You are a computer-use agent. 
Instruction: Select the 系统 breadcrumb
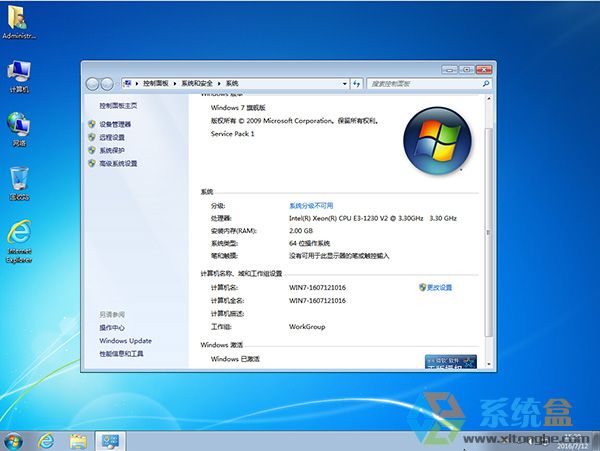(232, 83)
